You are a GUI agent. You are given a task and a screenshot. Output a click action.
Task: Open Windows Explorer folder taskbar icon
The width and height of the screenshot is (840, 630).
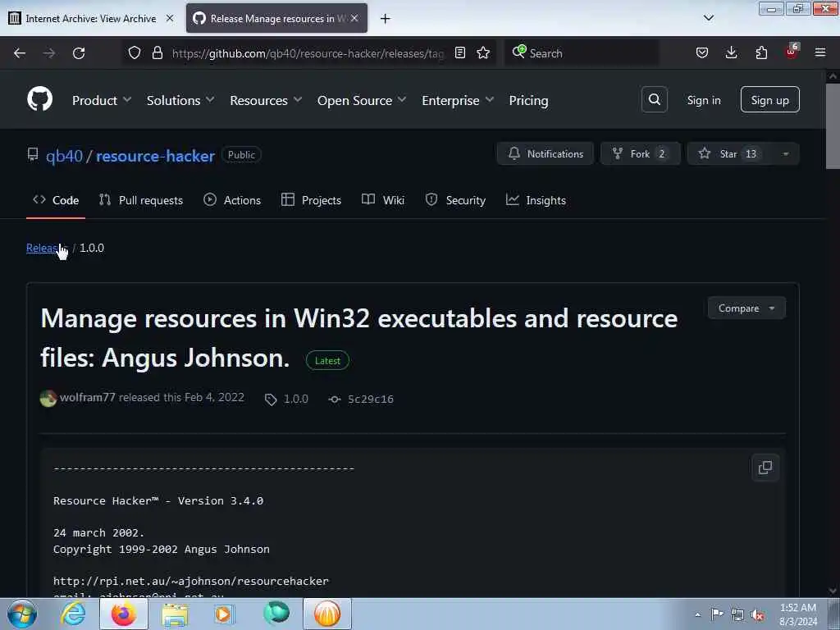pyautogui.click(x=175, y=614)
